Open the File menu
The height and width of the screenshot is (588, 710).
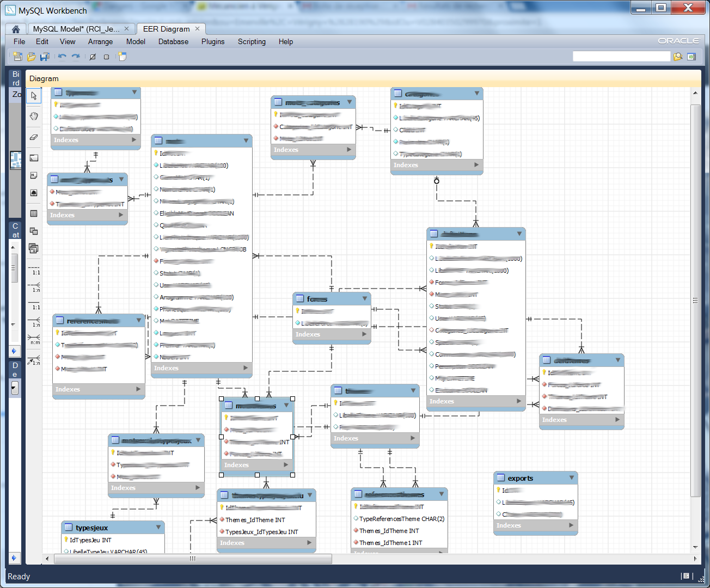point(19,41)
